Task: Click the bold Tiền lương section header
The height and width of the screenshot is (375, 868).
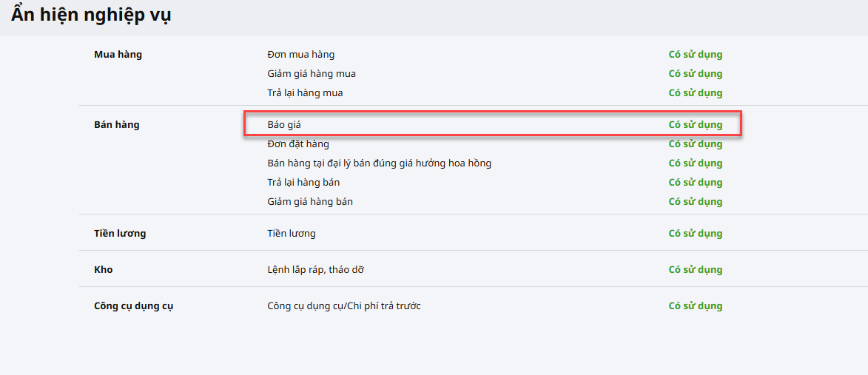Action: (x=120, y=234)
